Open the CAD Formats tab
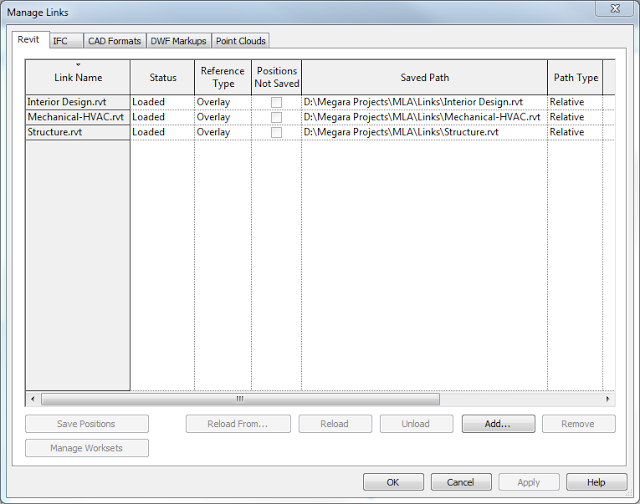The height and width of the screenshot is (504, 640). [x=115, y=41]
